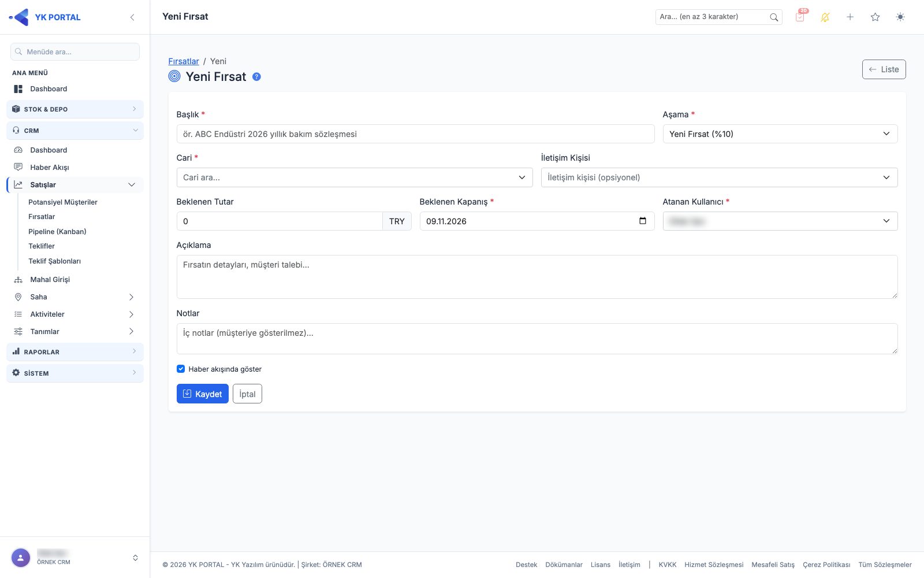
Task: Open help icon beside Yeni Fırsat title
Action: (x=257, y=77)
